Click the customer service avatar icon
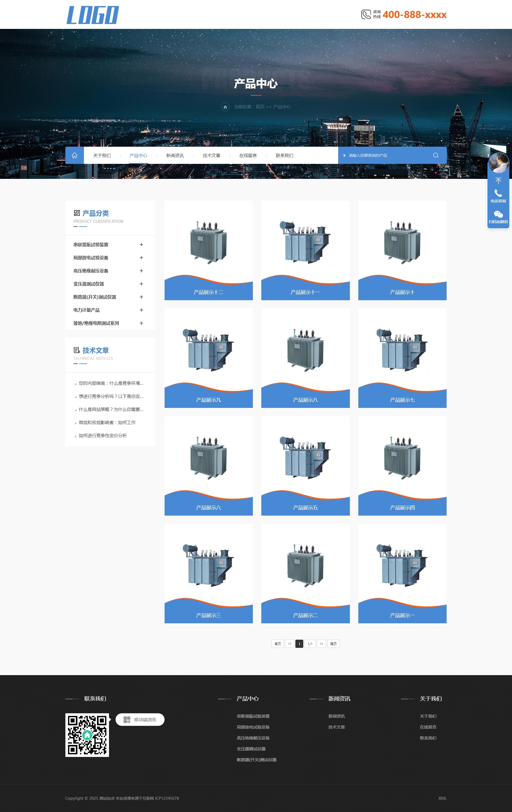 coord(498,163)
